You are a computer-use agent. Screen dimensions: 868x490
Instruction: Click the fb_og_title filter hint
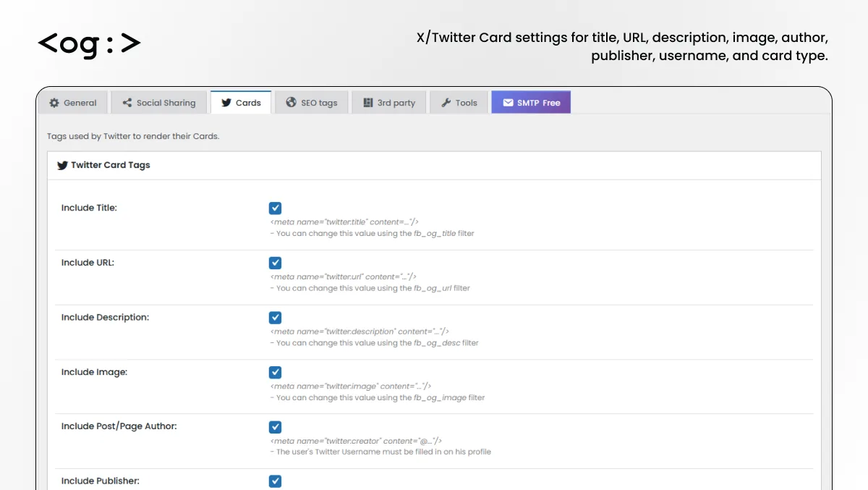point(373,234)
